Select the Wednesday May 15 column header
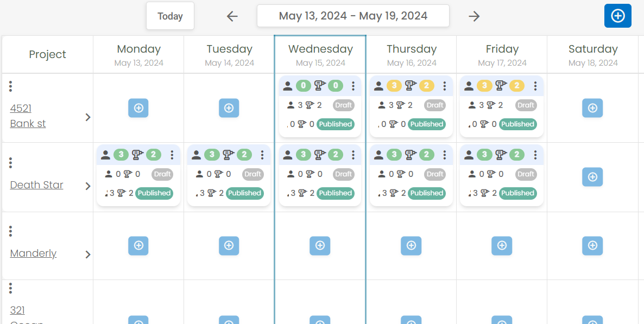The width and height of the screenshot is (644, 324). tap(320, 55)
